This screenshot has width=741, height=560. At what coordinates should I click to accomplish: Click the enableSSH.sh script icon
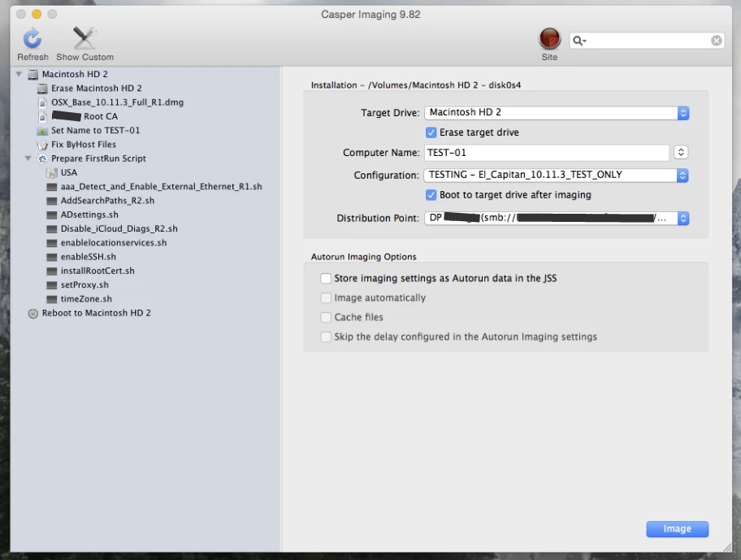51,257
